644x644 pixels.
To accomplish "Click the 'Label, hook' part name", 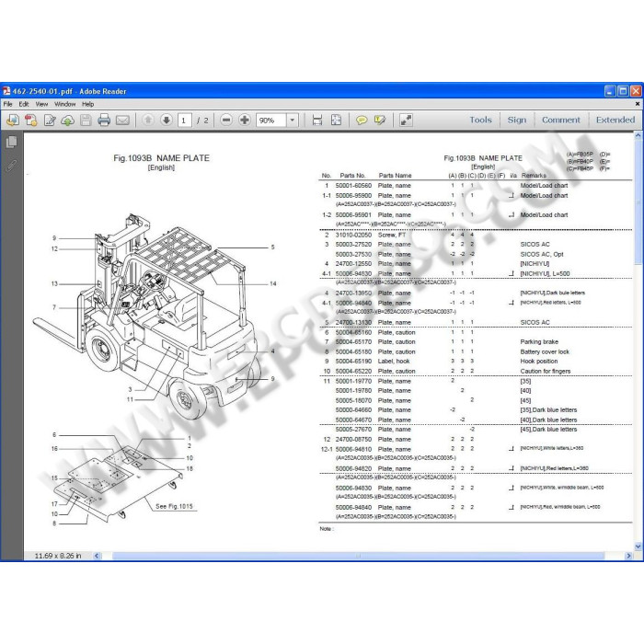I will (394, 361).
